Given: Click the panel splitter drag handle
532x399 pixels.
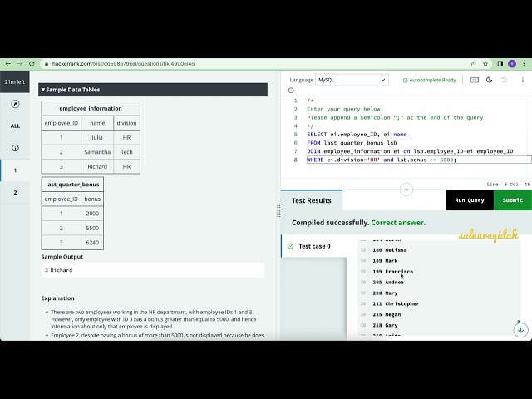Looking at the screenshot, I should tap(278, 210).
